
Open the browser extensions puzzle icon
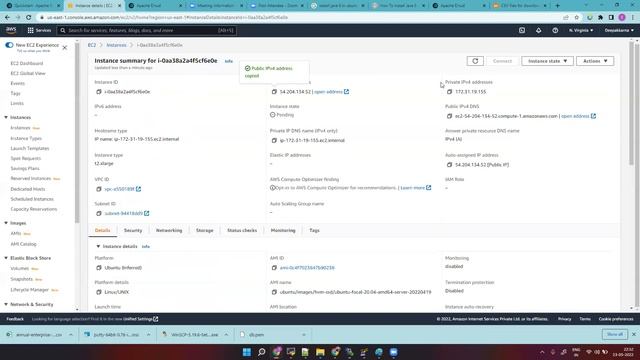point(600,18)
